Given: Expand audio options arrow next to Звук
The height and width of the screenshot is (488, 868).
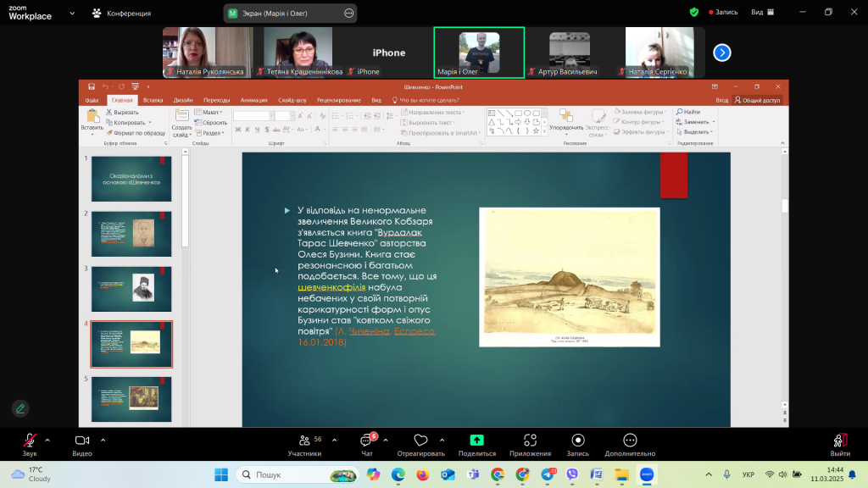Looking at the screenshot, I should point(47,440).
